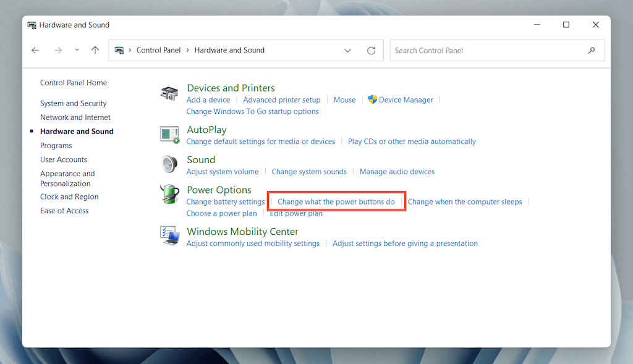Open Device Manager

pyautogui.click(x=406, y=99)
